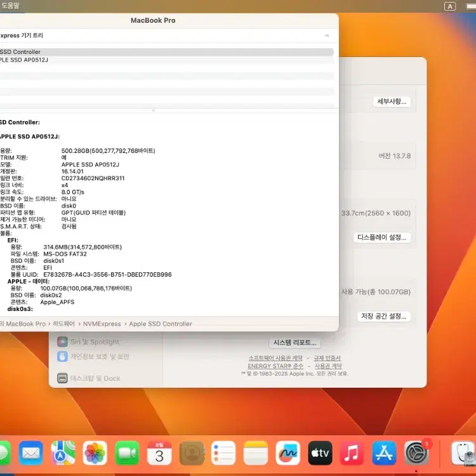Open the 규제 인증서 link
Image resolution: width=476 pixels, height=476 pixels.
click(x=327, y=358)
